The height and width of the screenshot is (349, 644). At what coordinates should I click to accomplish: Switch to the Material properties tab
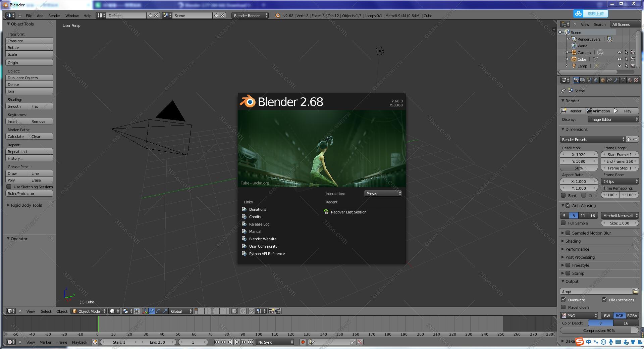tap(630, 80)
